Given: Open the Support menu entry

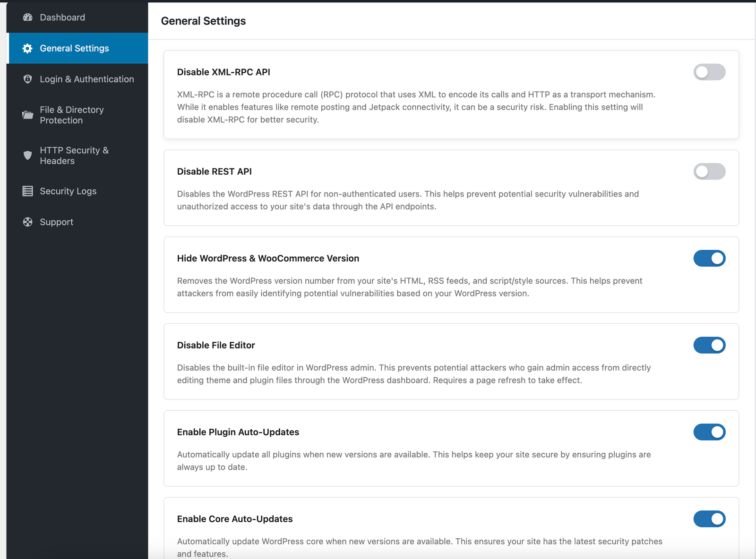Looking at the screenshot, I should coord(78,222).
